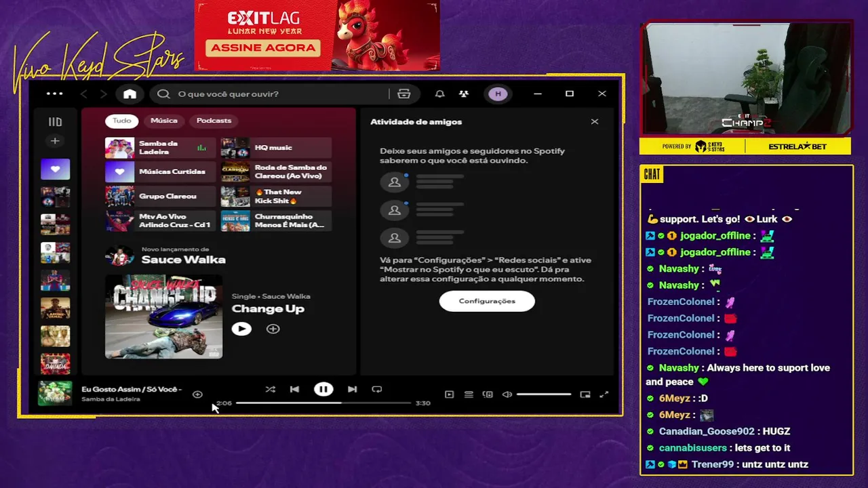868x488 pixels.
Task: Click Samba da Ladeira artist under song title
Action: (x=111, y=399)
